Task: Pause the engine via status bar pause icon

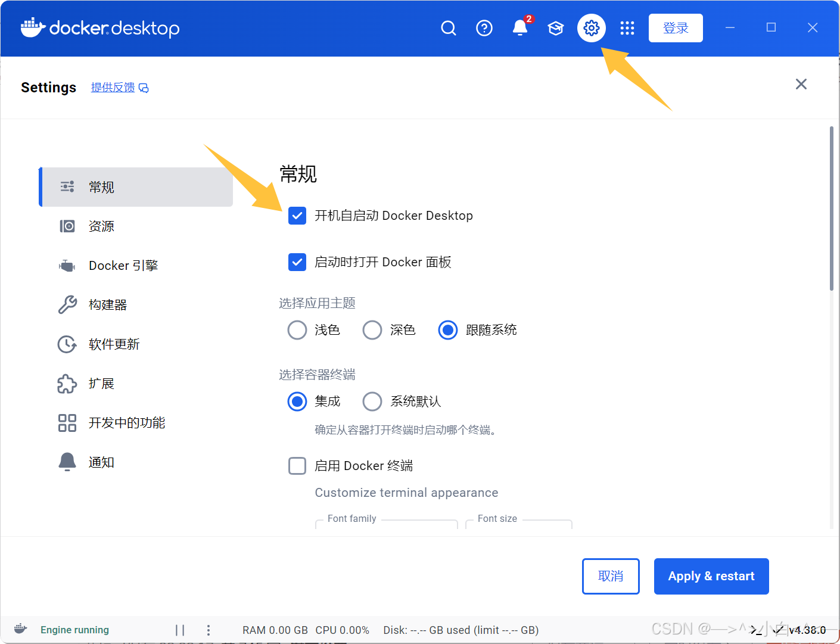Action: (x=180, y=630)
